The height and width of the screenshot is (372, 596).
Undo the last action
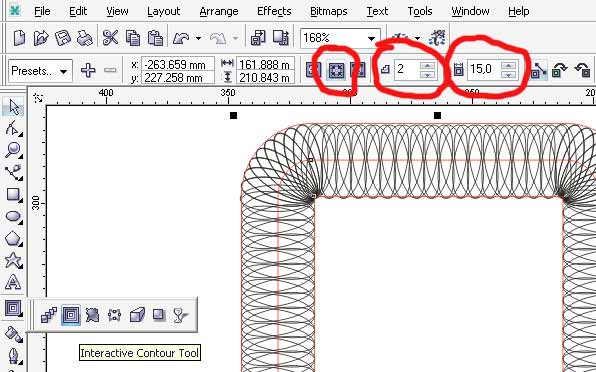pyautogui.click(x=181, y=38)
